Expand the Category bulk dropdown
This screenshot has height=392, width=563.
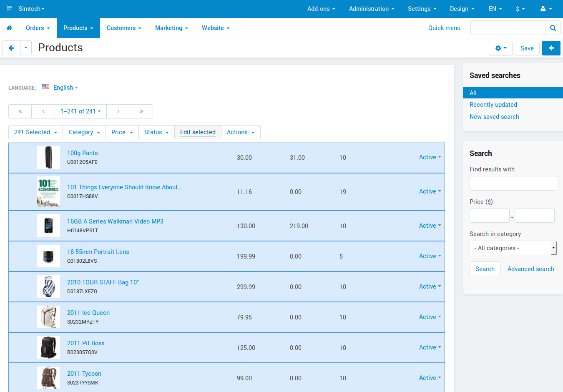pos(84,132)
